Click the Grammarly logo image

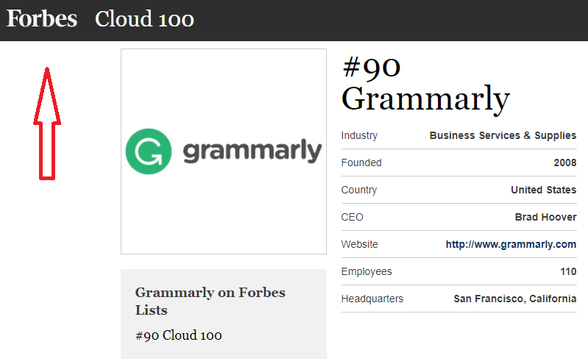coord(224,151)
